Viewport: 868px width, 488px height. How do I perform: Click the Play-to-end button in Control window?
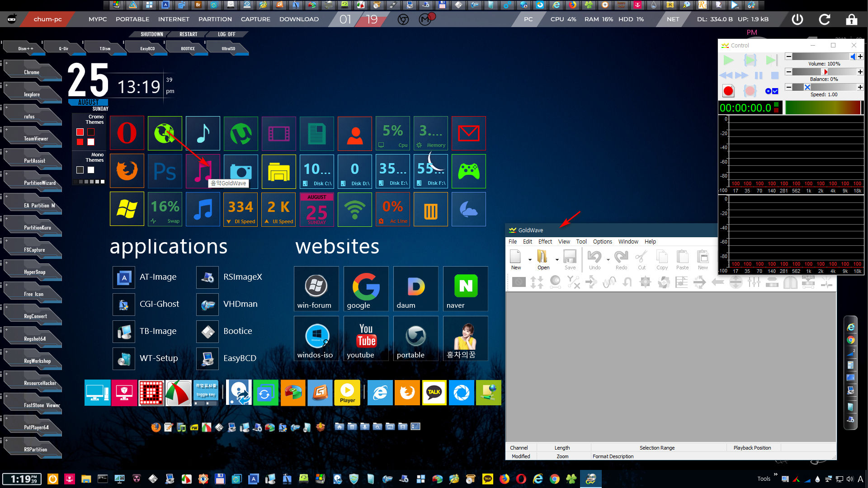point(772,60)
